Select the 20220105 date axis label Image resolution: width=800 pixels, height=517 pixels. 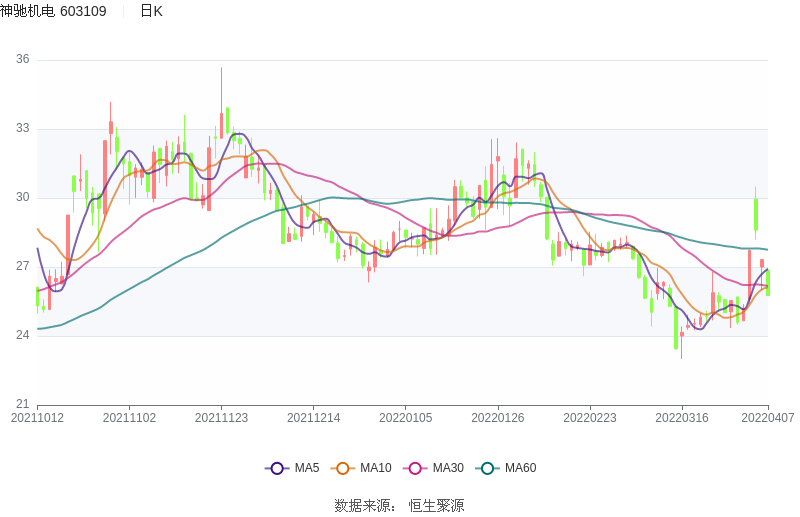pos(405,418)
